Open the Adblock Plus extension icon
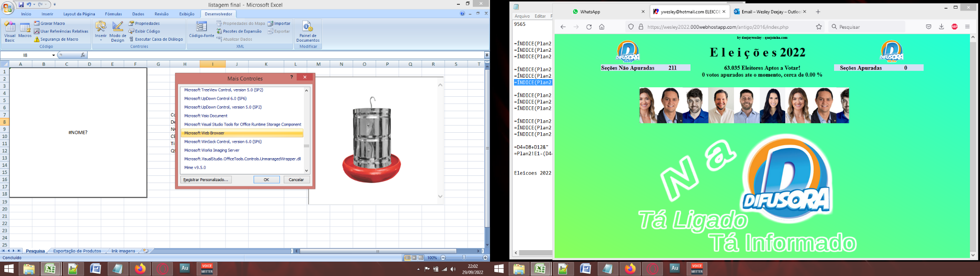The height and width of the screenshot is (276, 980). [955, 27]
